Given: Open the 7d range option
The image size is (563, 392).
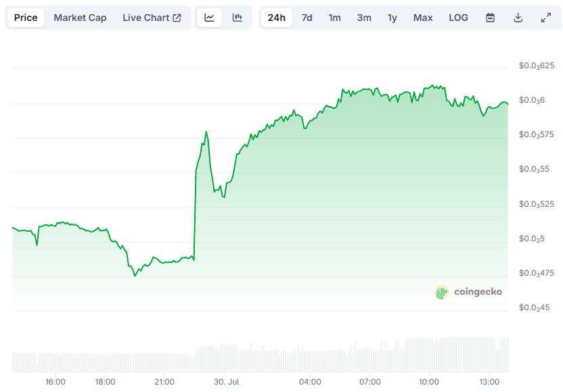Looking at the screenshot, I should pyautogui.click(x=307, y=18).
